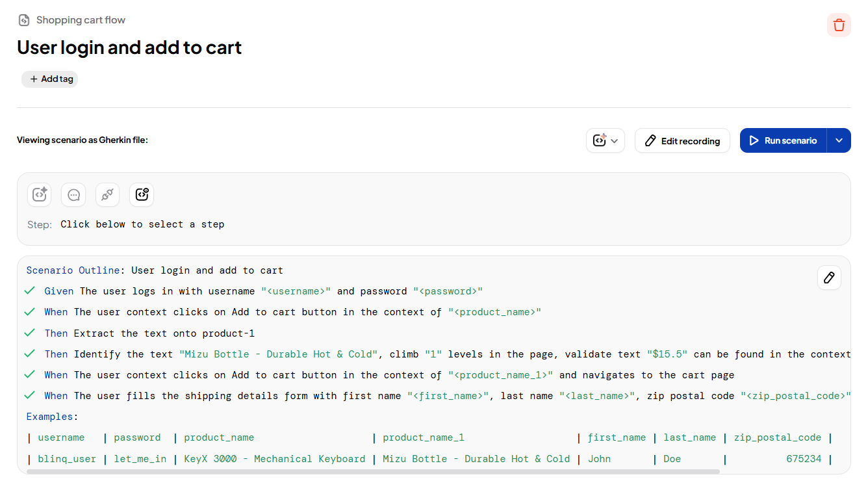Open the pencil edit icon on the Gherkin block
This screenshot has height=481, width=868.
(829, 278)
